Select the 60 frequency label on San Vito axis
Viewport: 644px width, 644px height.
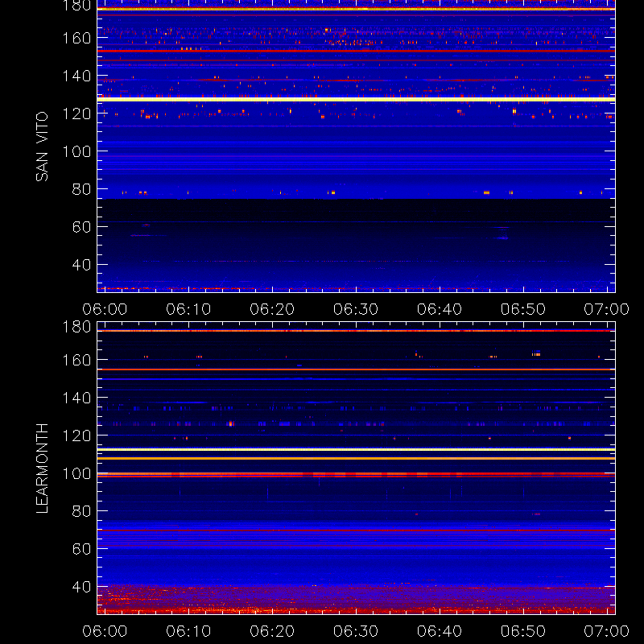pos(81,227)
